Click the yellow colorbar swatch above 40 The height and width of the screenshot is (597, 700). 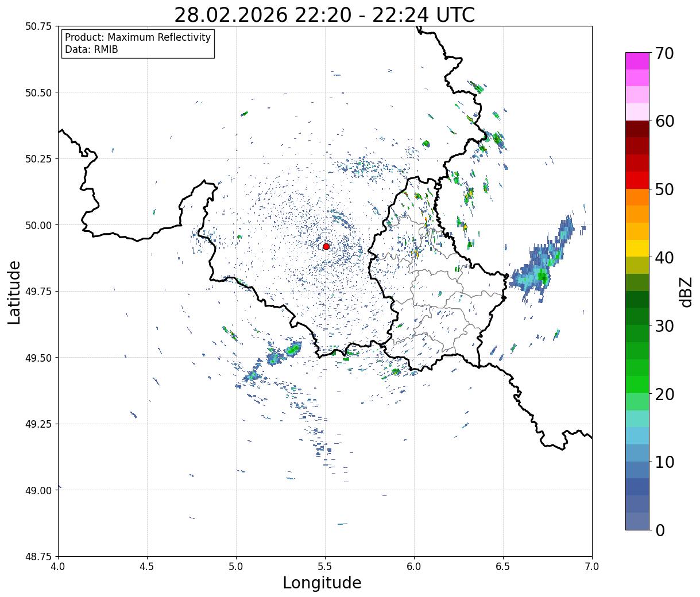[x=637, y=248]
